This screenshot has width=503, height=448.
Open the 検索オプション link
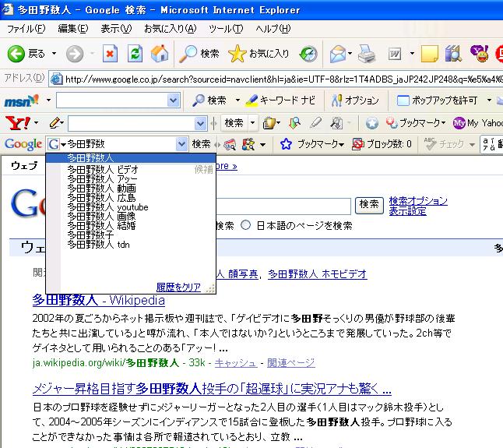coord(418,201)
